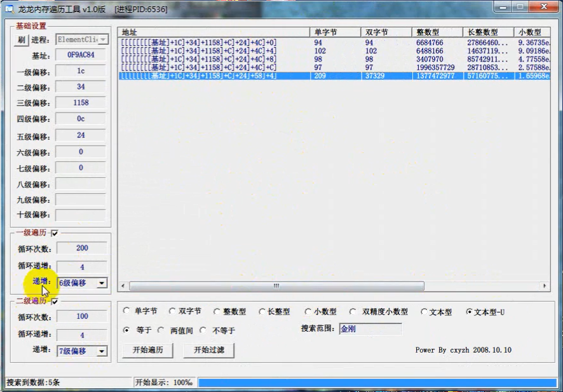Click the 开始显示: 100% status text
This screenshot has height=392, width=563.
pos(164,382)
